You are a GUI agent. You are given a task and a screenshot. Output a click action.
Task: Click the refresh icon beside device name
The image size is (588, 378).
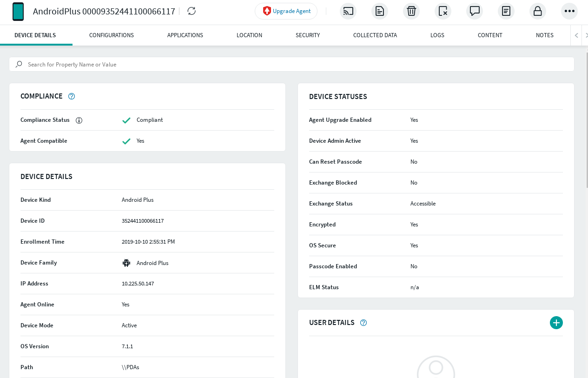click(192, 11)
